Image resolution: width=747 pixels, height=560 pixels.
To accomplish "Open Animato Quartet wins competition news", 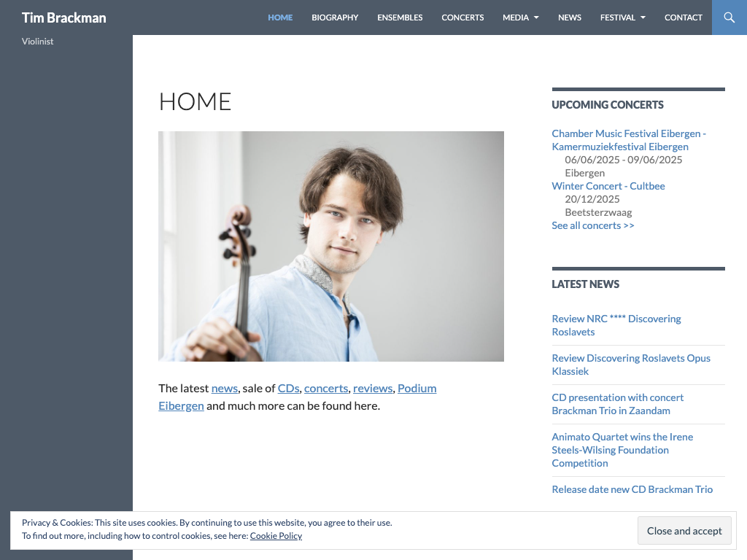I will [x=622, y=450].
